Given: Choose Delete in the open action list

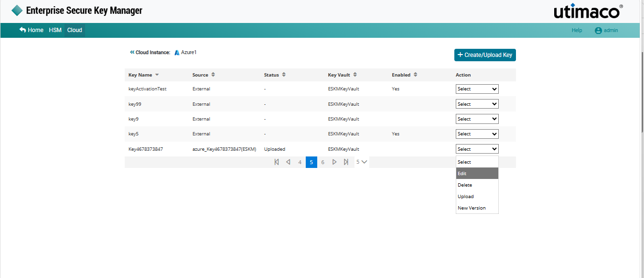Looking at the screenshot, I should click(x=477, y=185).
